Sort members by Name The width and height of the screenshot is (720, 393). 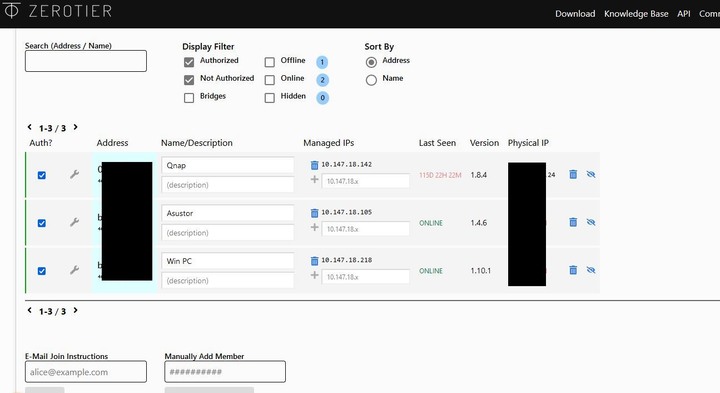371,80
